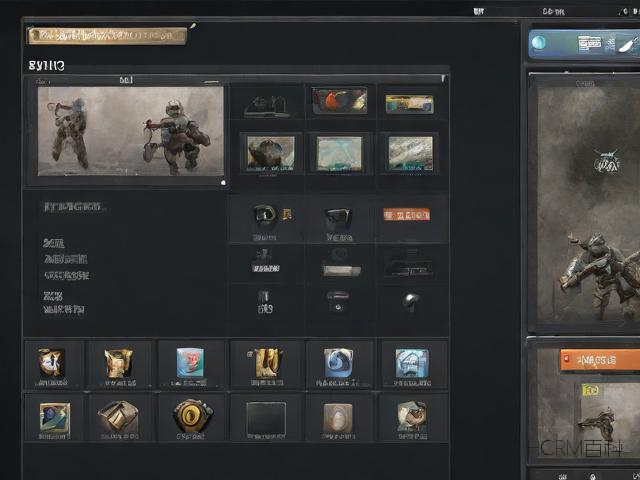Select the golden boots icon
Screen dimensions: 640x480
tap(267, 362)
